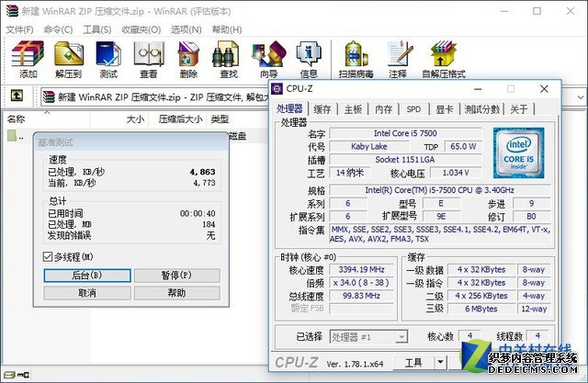The height and width of the screenshot is (383, 588).
Task: Click the Type (类型) column header
Action: pos(237,119)
